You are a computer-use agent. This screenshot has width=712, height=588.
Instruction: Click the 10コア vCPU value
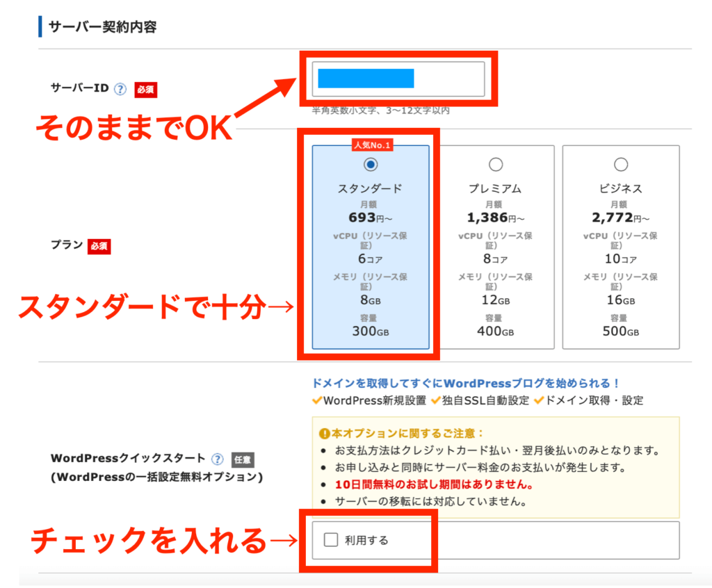click(x=621, y=259)
